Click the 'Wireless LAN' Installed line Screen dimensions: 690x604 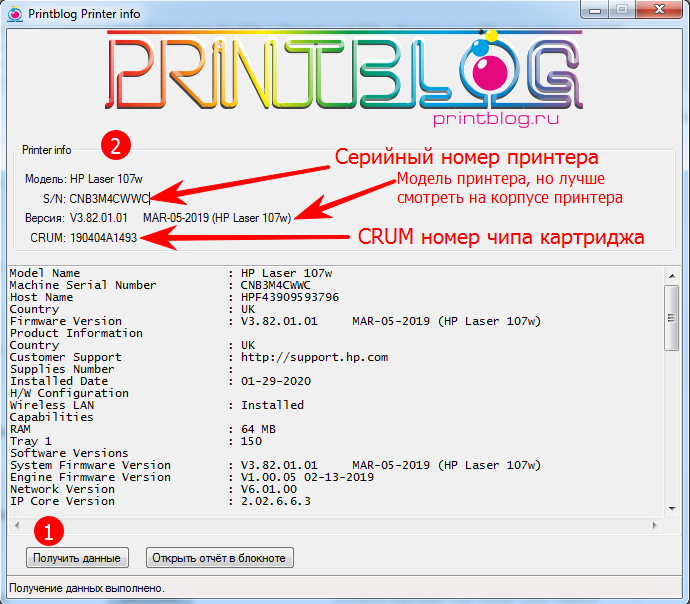[157, 405]
